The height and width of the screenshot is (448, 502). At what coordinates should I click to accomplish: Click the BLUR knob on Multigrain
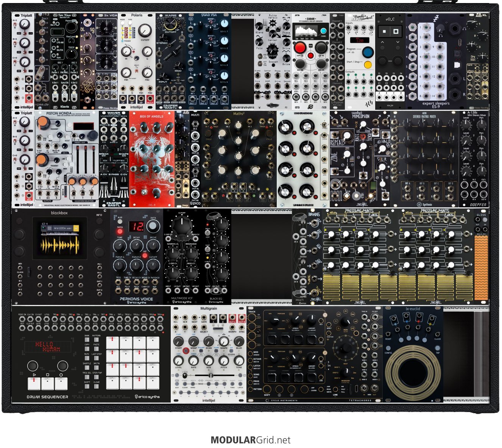point(239,341)
